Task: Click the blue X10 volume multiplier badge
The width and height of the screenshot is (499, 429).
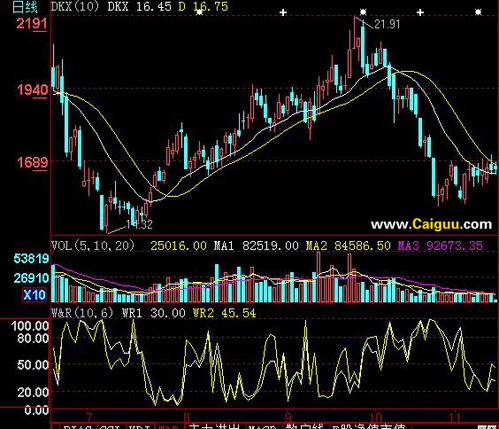Action: [34, 295]
